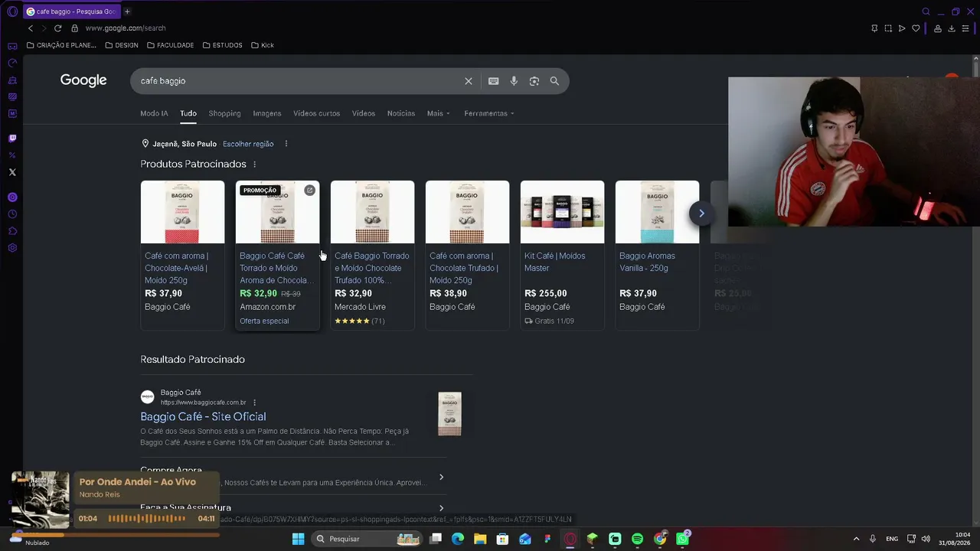The image size is (980, 551).
Task: Open the Opera GX main menu icon
Action: point(12,11)
